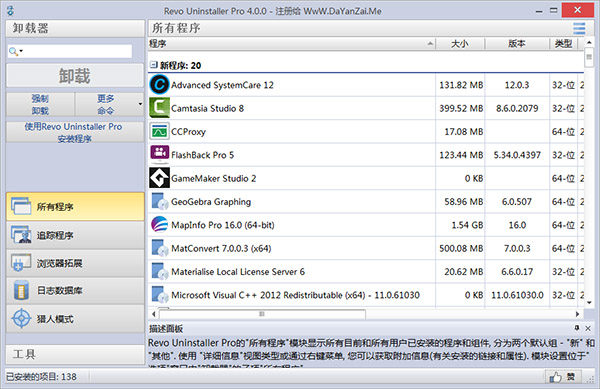The width and height of the screenshot is (600, 389).
Task: Click the 500.08 MB size cell
Action: tap(461, 248)
